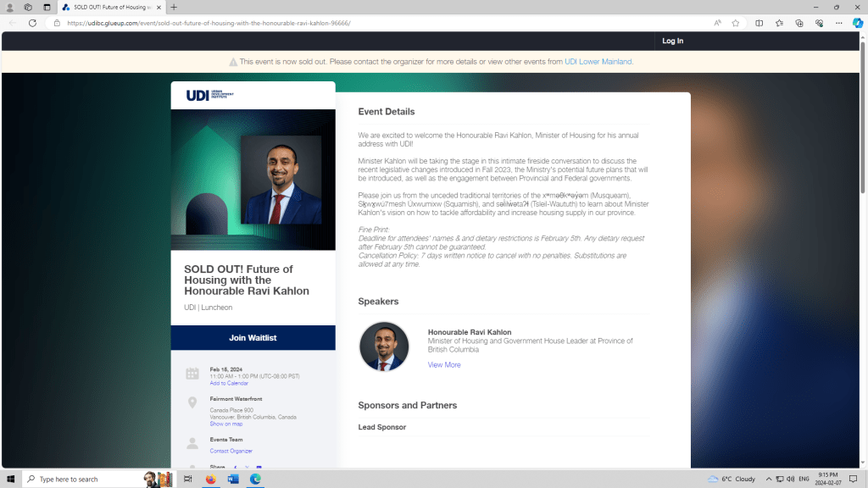Click View More under the speaker bio
Viewport: 868px width, 488px height.
pos(444,365)
